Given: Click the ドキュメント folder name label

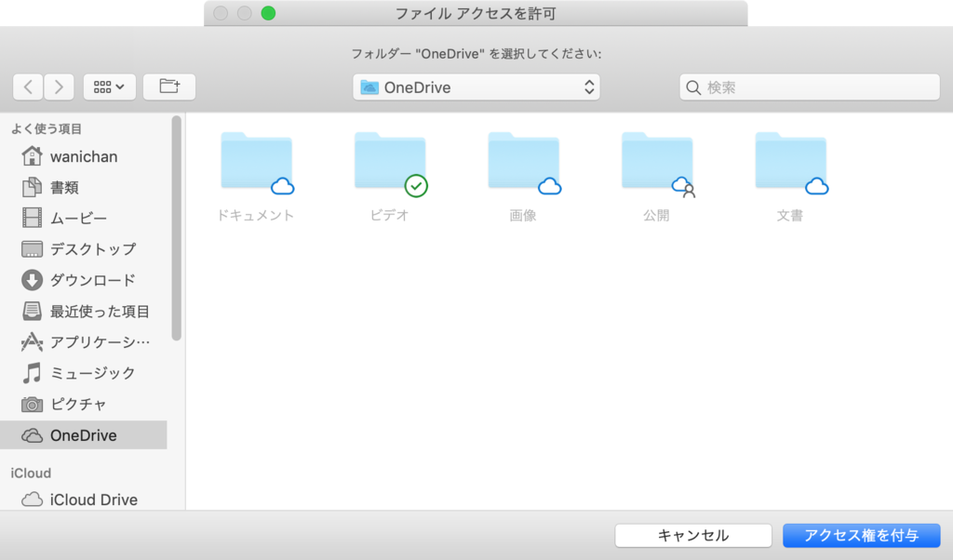Looking at the screenshot, I should (256, 216).
